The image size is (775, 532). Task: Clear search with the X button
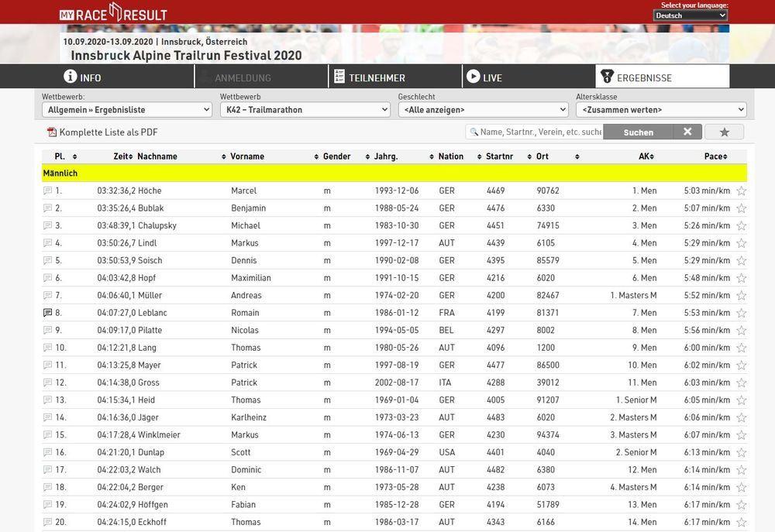(x=687, y=132)
